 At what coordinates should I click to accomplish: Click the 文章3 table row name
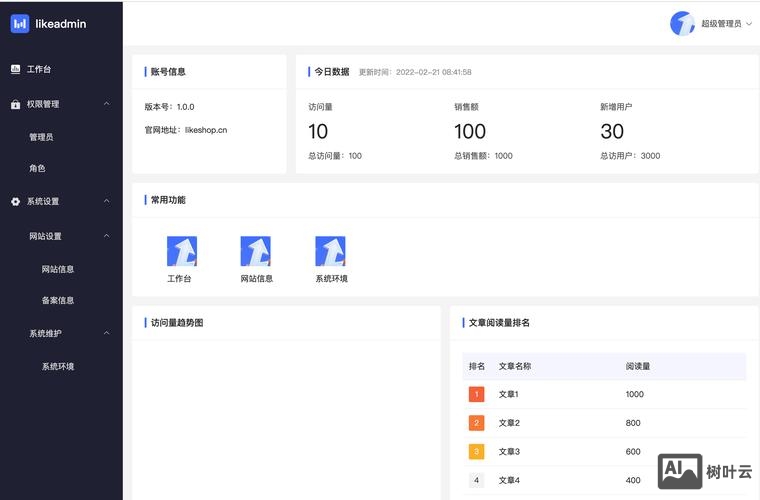[x=509, y=451]
